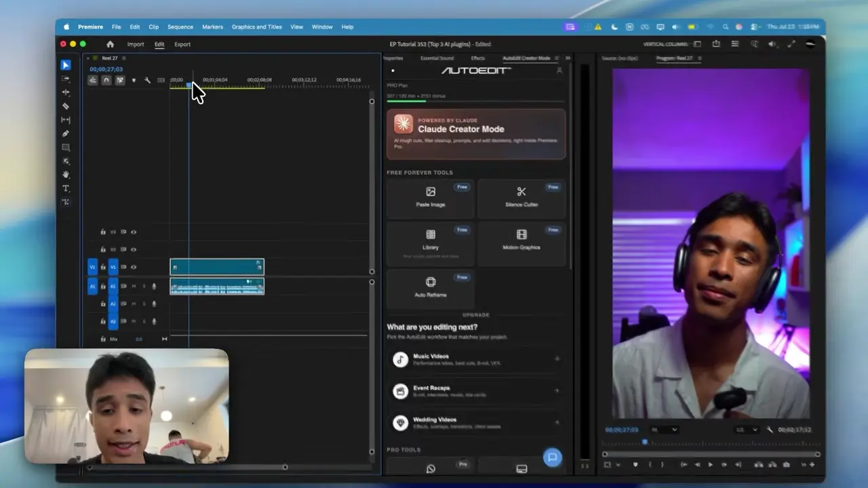Viewport: 868px width, 488px height.
Task: Toggle V1 source patching button
Action: coord(93,267)
